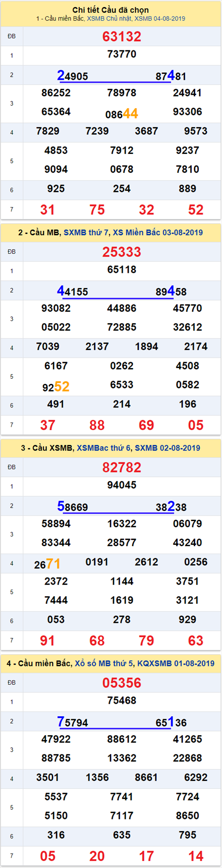Click the number 24905 with blue digit
Screen dimensions: 222x868
(73, 75)
